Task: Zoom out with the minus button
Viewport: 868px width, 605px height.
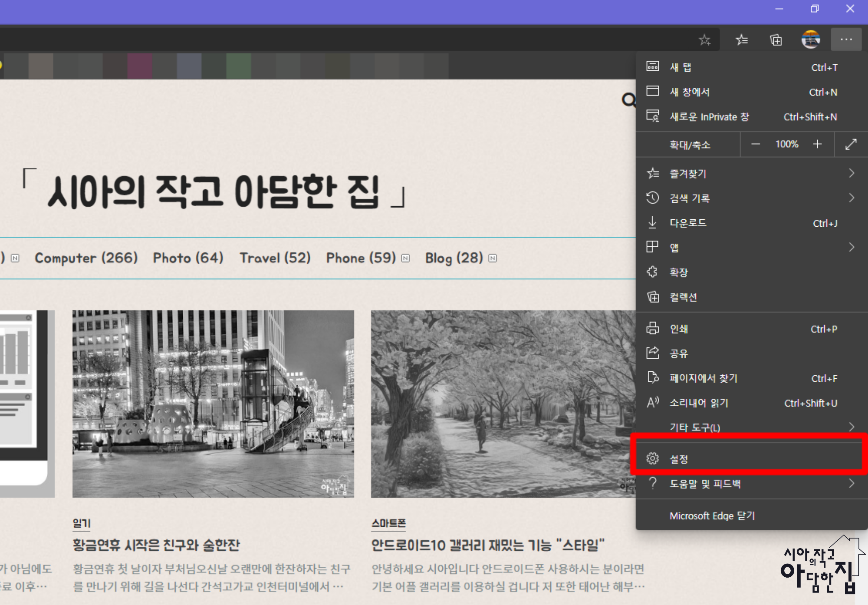Action: pos(756,144)
